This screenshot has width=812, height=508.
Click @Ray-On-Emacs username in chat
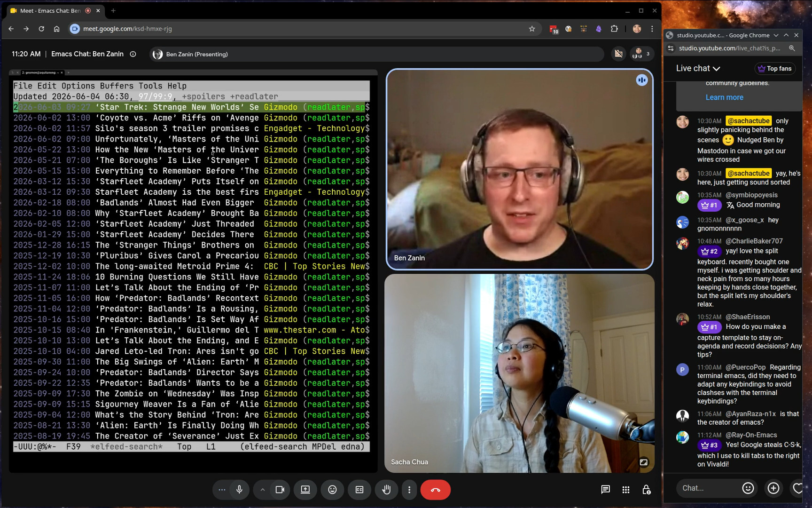751,435
